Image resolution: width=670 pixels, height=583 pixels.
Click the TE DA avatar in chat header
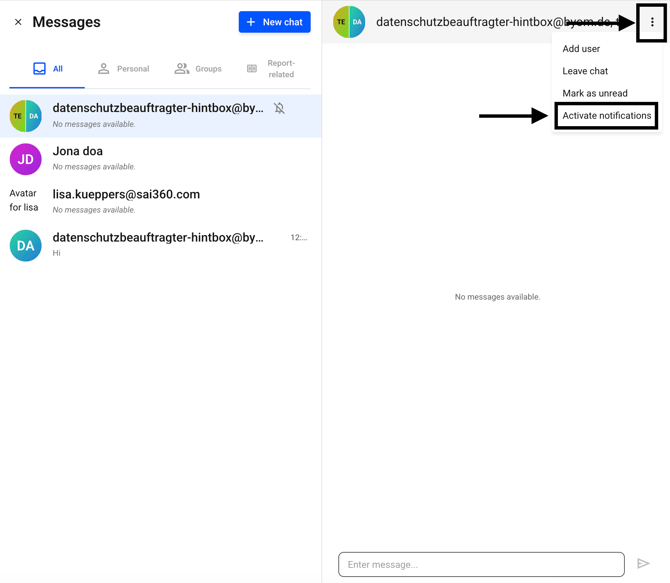click(349, 22)
